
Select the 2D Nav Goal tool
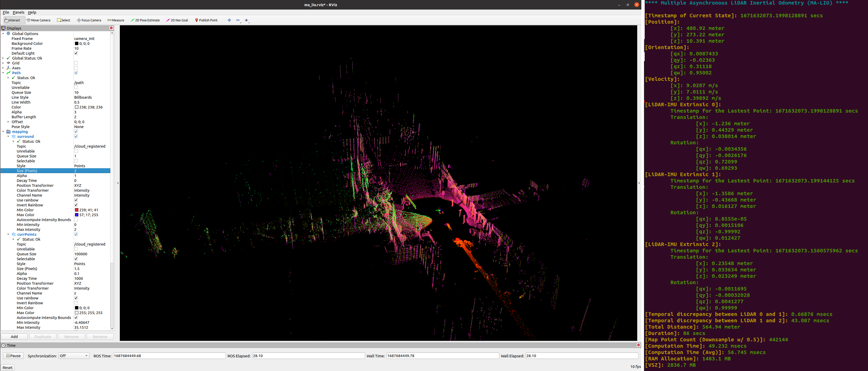(x=177, y=20)
